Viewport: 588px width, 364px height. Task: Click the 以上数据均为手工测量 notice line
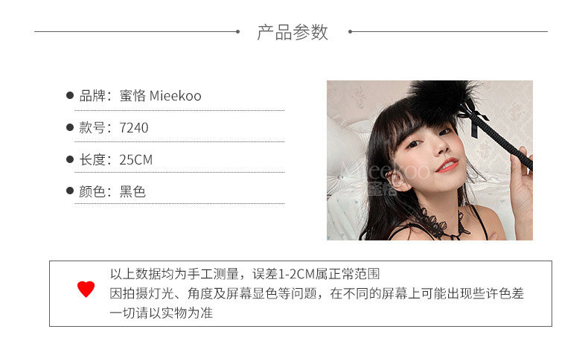(x=245, y=274)
